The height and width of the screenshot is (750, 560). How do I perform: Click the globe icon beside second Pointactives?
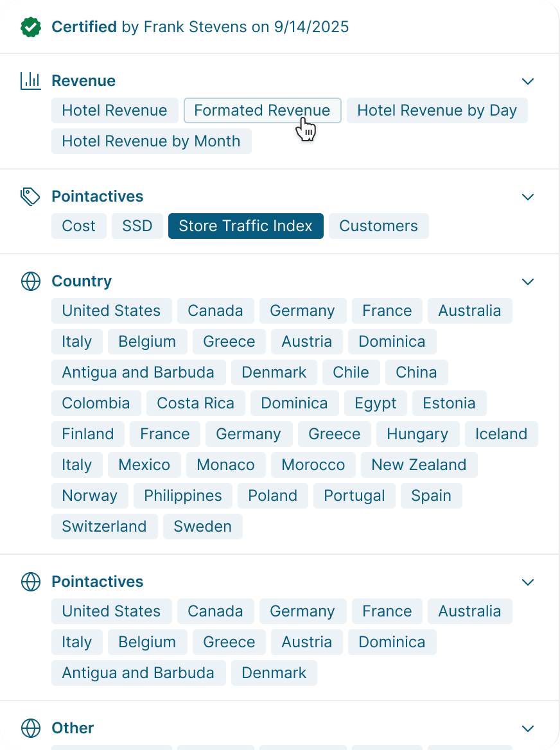[30, 582]
